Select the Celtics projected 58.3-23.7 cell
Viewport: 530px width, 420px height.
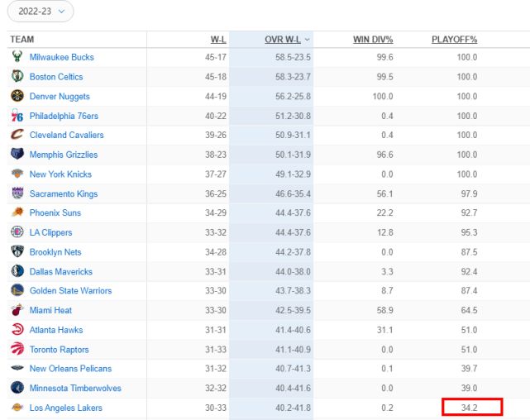pos(293,77)
